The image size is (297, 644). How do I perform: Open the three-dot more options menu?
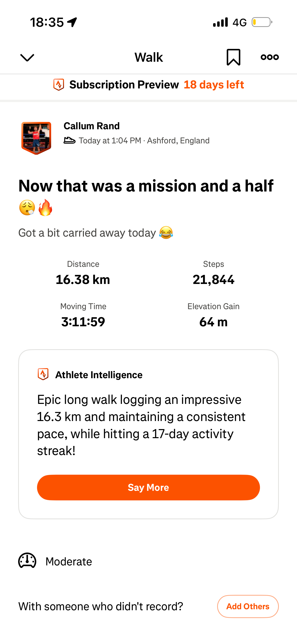(270, 57)
